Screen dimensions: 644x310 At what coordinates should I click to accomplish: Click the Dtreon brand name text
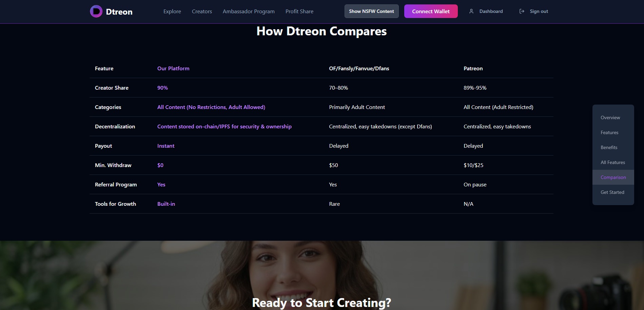[x=119, y=12]
